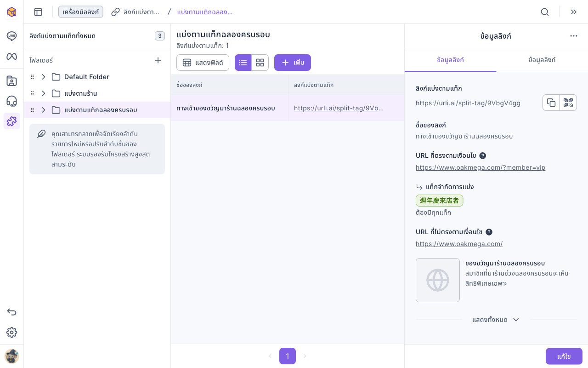Open the ลิงก์แบ่งตา... breadcrumb item
Image resolution: width=588 pixels, height=368 pixels.
pos(136,12)
